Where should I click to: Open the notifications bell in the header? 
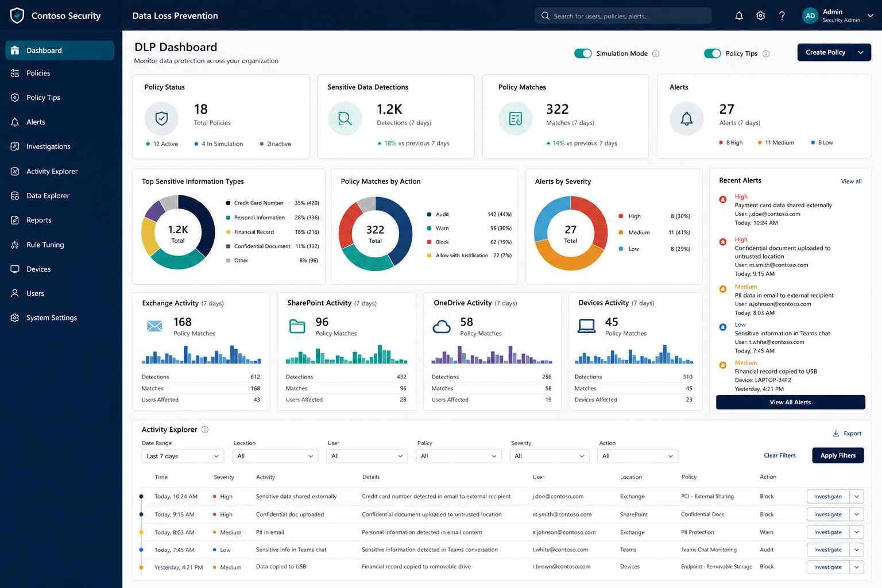(739, 16)
